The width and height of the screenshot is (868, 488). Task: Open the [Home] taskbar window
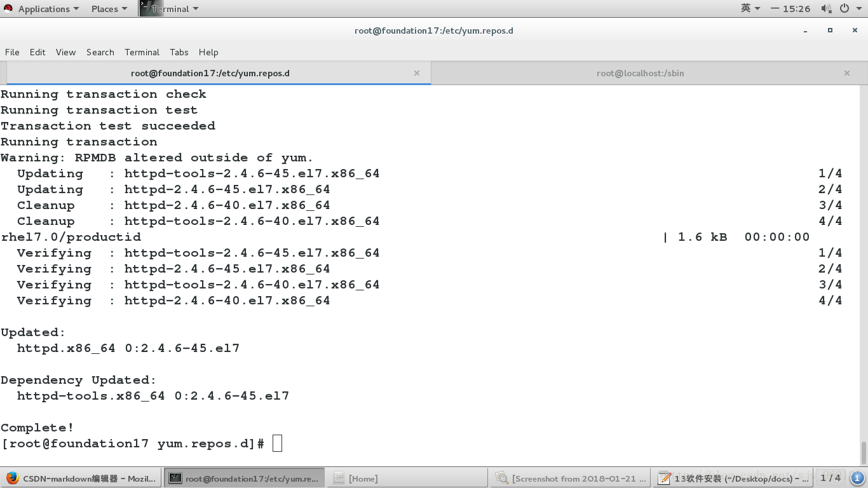tap(408, 478)
